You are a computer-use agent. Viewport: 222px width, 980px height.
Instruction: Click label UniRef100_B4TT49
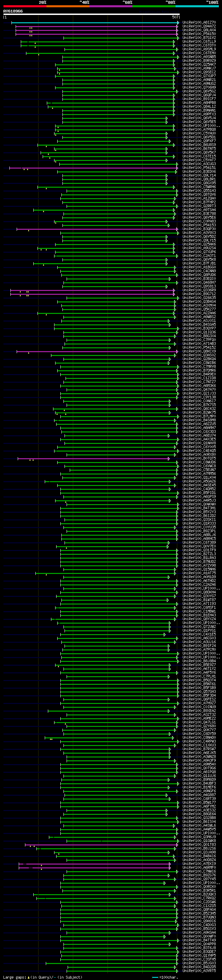click(x=199, y=941)
